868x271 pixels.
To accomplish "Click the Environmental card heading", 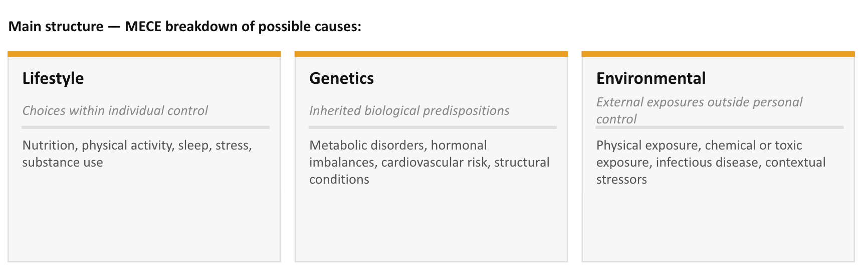I will [650, 78].
